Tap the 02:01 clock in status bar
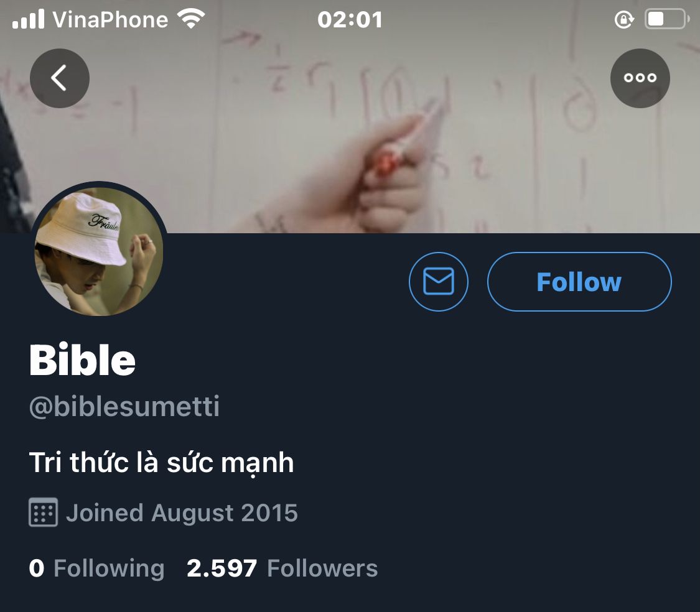700x612 pixels. pos(350,20)
